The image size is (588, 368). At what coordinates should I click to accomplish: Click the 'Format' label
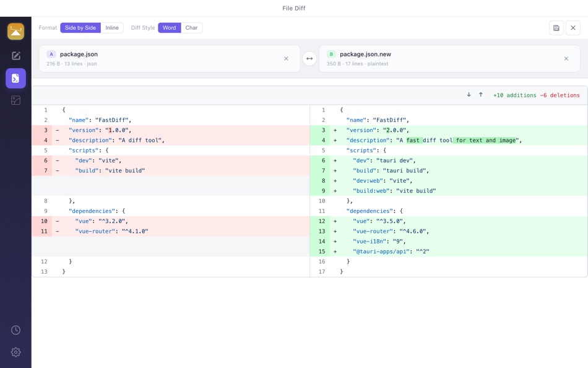click(x=48, y=28)
